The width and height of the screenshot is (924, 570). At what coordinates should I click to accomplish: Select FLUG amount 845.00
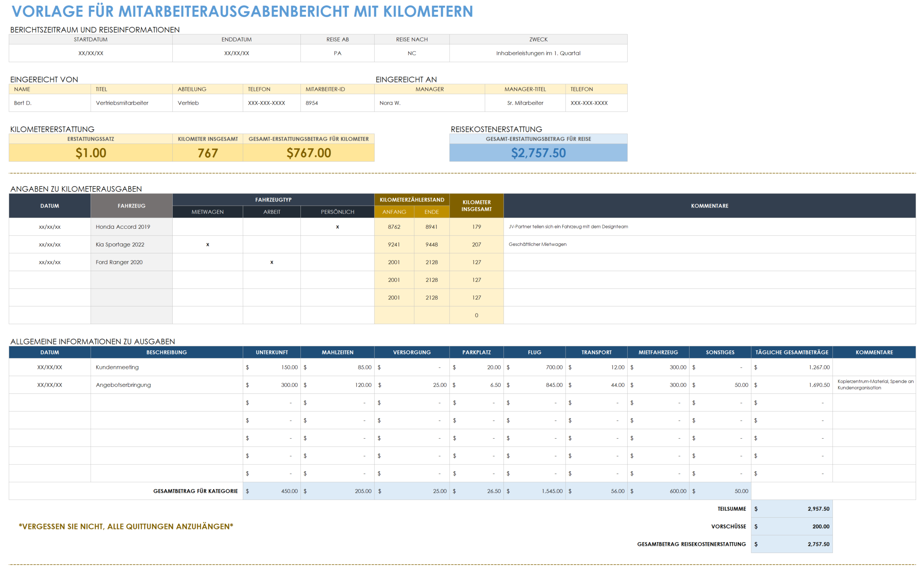pyautogui.click(x=535, y=385)
